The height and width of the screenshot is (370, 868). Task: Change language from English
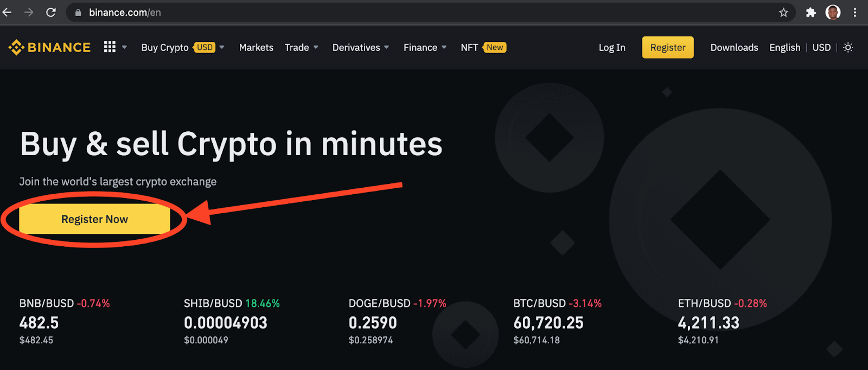pyautogui.click(x=784, y=48)
